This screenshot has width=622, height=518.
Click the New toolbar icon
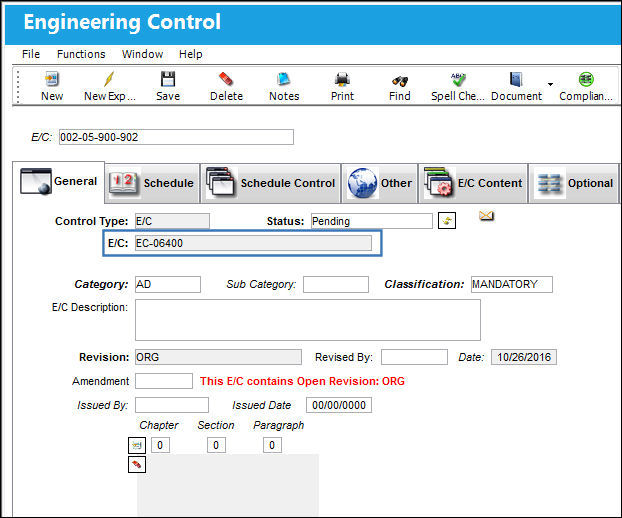[52, 86]
